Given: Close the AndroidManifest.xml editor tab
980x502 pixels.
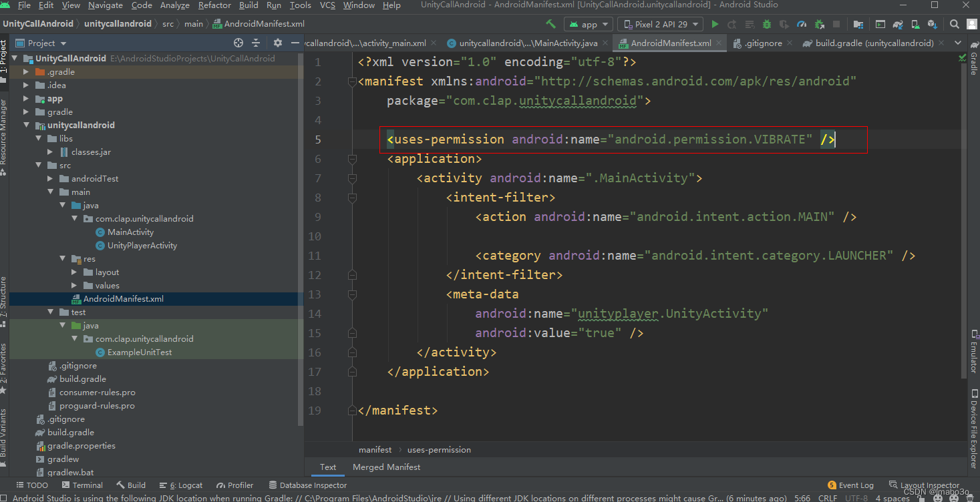Looking at the screenshot, I should 719,43.
